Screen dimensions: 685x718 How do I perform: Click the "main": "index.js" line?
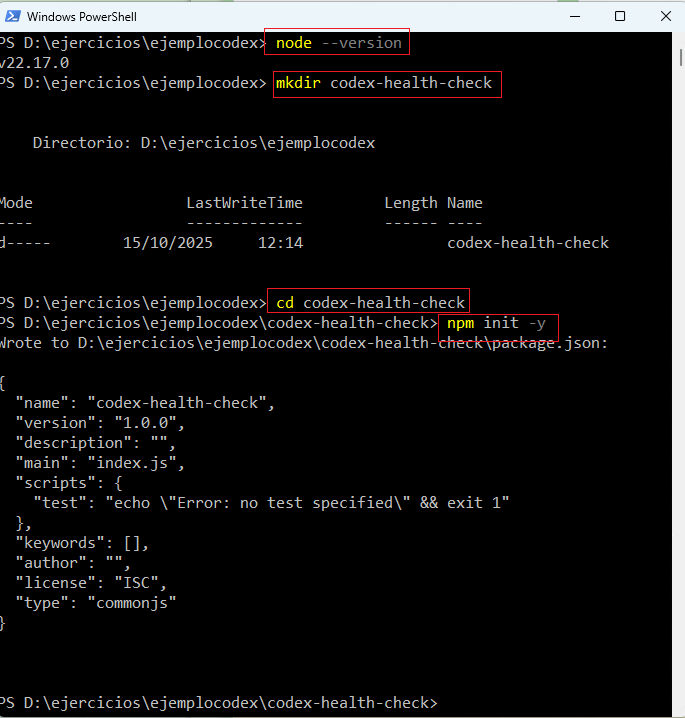[x=100, y=463]
